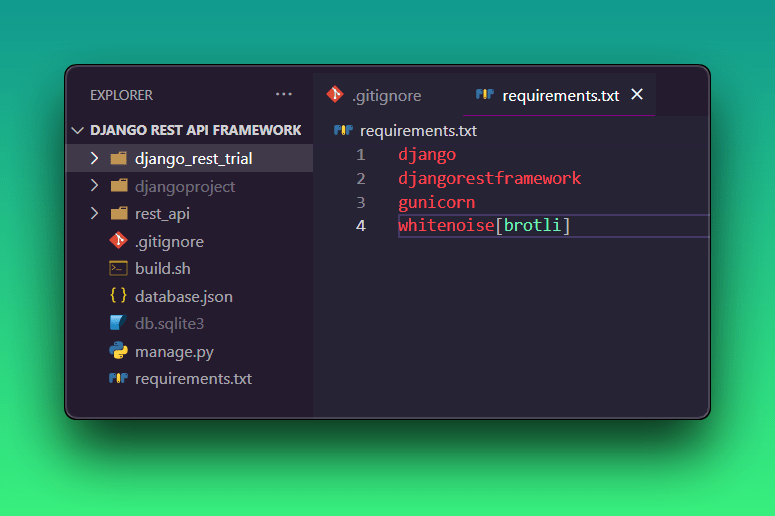Click database icon beside db.sqlite3
The height and width of the screenshot is (516, 775).
tap(118, 323)
